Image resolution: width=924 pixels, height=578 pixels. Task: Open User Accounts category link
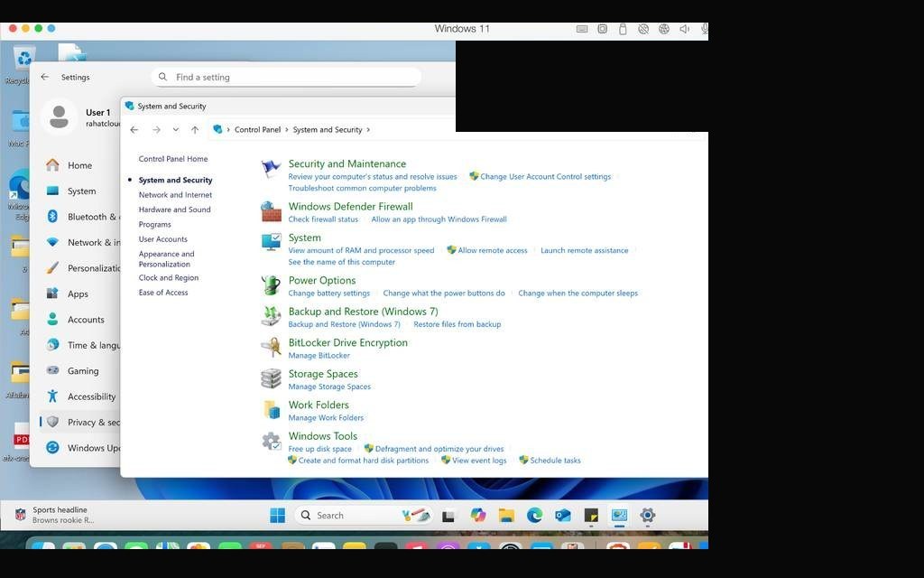[x=163, y=238]
